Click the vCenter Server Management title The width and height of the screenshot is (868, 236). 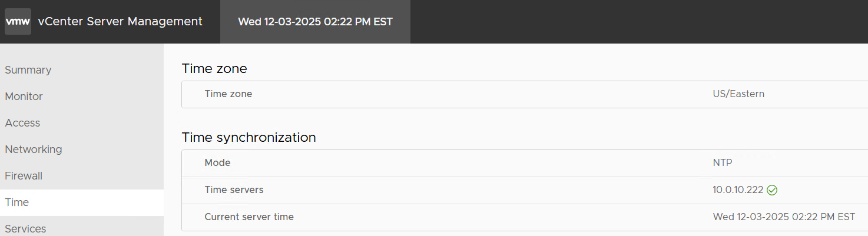[120, 22]
